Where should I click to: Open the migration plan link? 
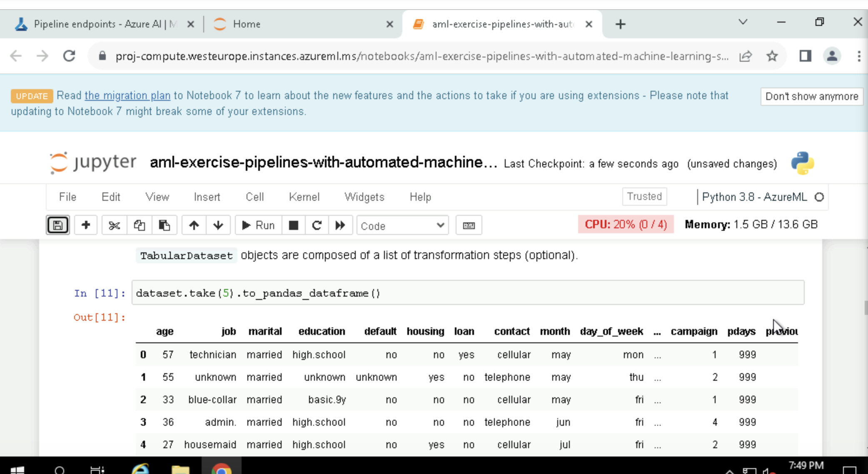click(x=127, y=95)
